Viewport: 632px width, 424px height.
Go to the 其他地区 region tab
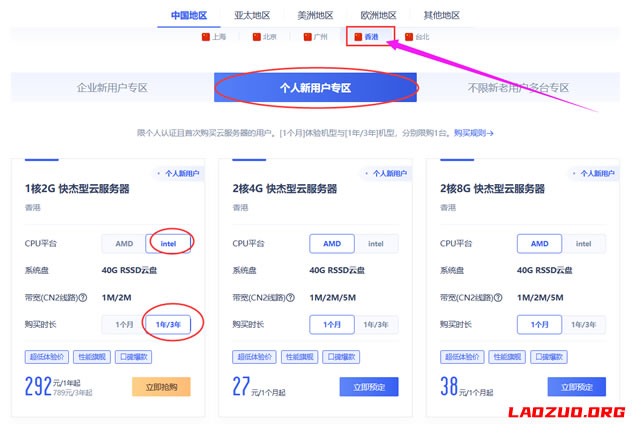pyautogui.click(x=442, y=16)
